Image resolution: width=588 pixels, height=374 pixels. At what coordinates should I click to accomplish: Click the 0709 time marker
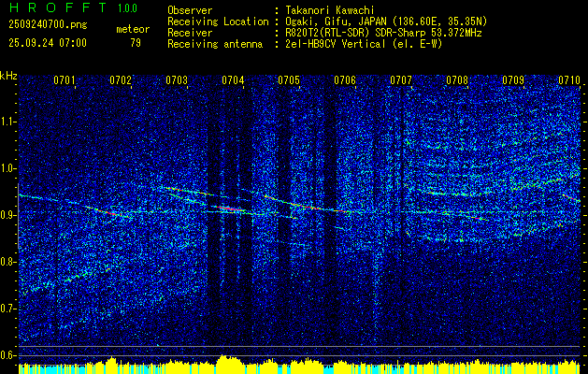tap(513, 80)
